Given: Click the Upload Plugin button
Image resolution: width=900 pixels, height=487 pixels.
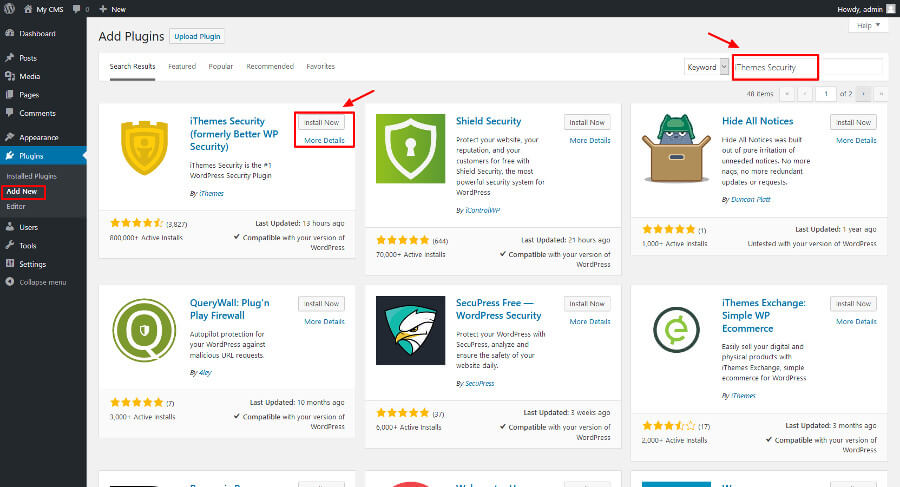Looking at the screenshot, I should [x=197, y=36].
